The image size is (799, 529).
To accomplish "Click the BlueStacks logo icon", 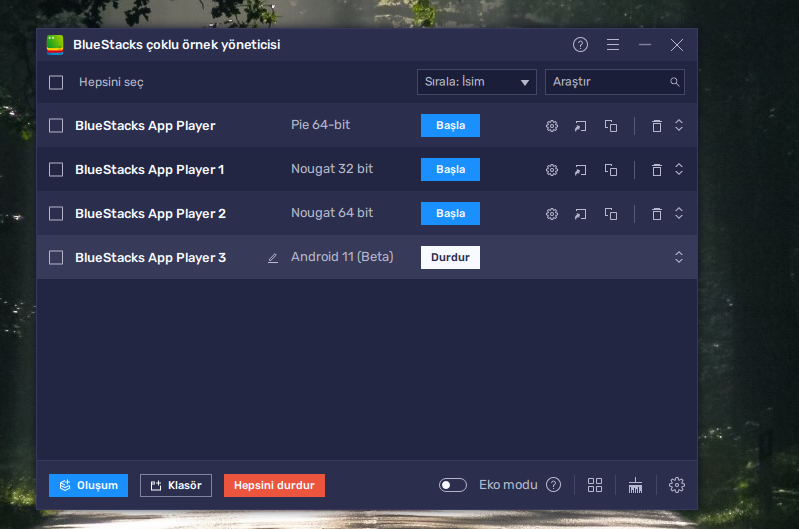I will (55, 45).
